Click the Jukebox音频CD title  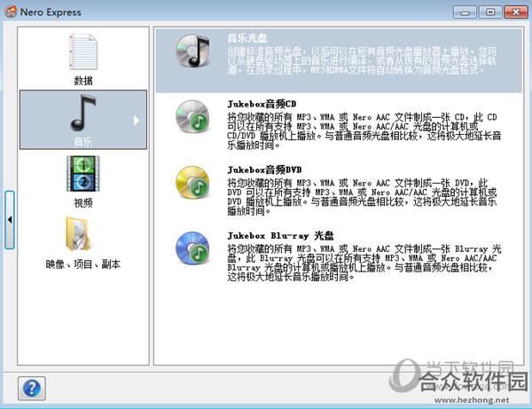click(262, 104)
